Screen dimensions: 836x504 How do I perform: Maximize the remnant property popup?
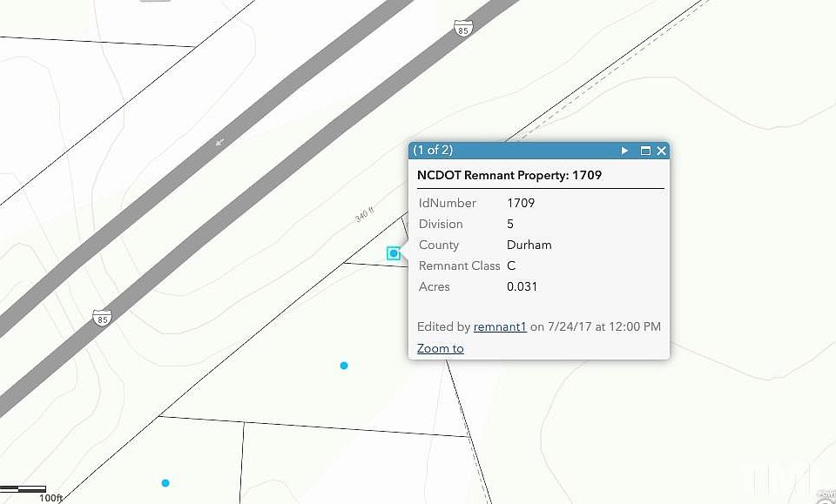[x=645, y=151]
